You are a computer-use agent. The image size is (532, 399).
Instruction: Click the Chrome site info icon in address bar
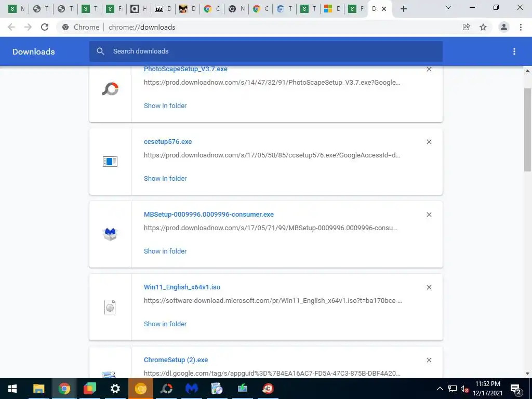(65, 27)
